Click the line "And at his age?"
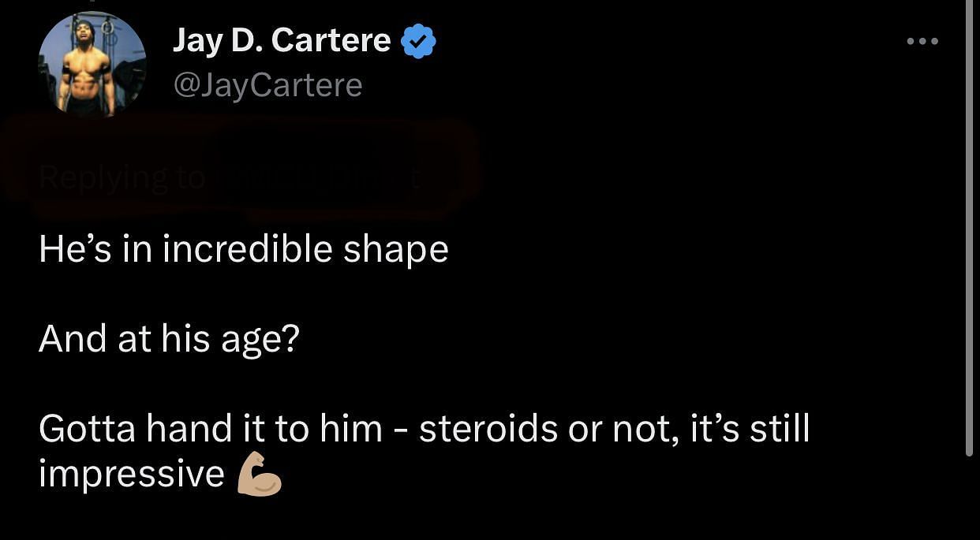 click(x=170, y=339)
